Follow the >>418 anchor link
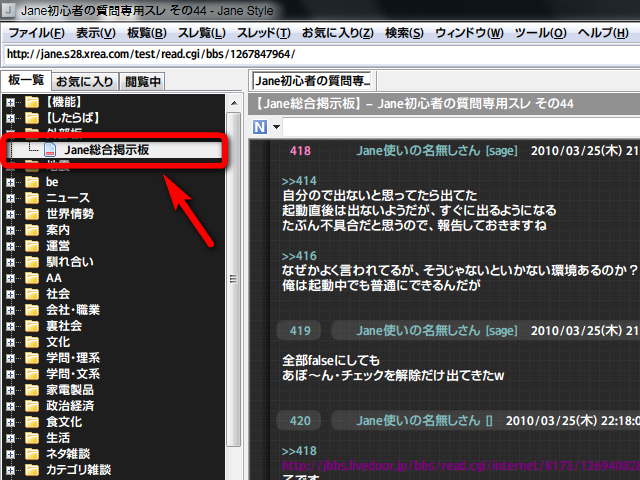640x480 pixels. 299,451
